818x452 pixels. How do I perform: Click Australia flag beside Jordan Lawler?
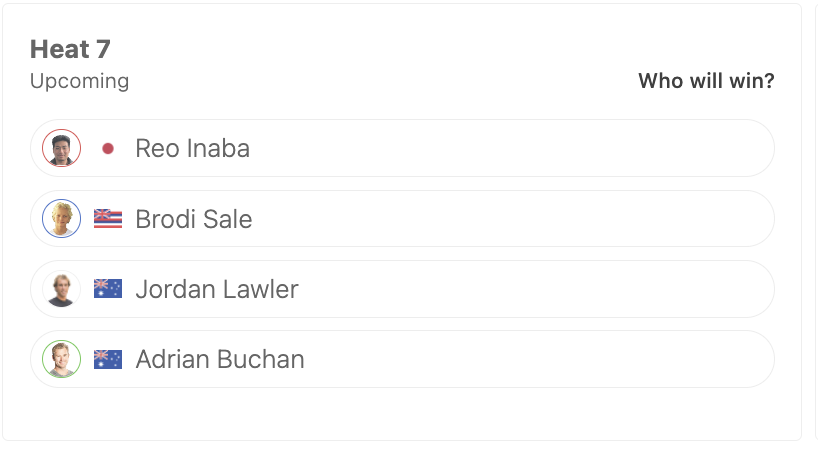pos(108,289)
